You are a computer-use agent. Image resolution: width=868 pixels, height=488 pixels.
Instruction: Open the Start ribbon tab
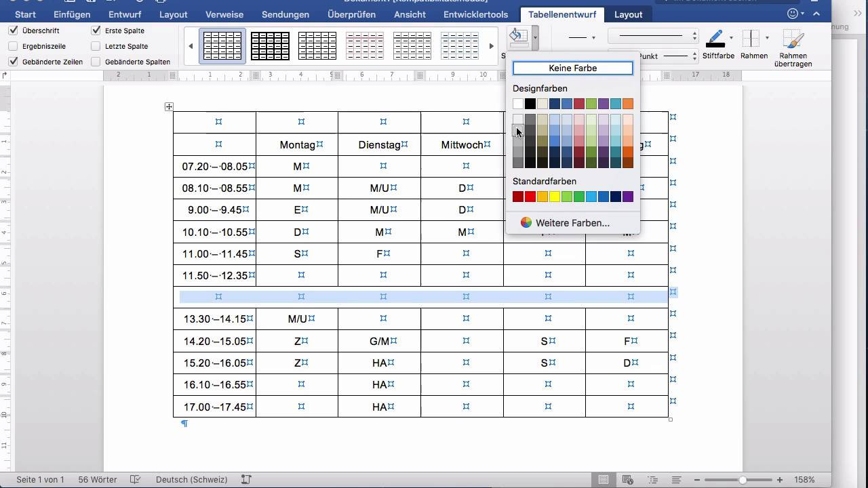25,14
